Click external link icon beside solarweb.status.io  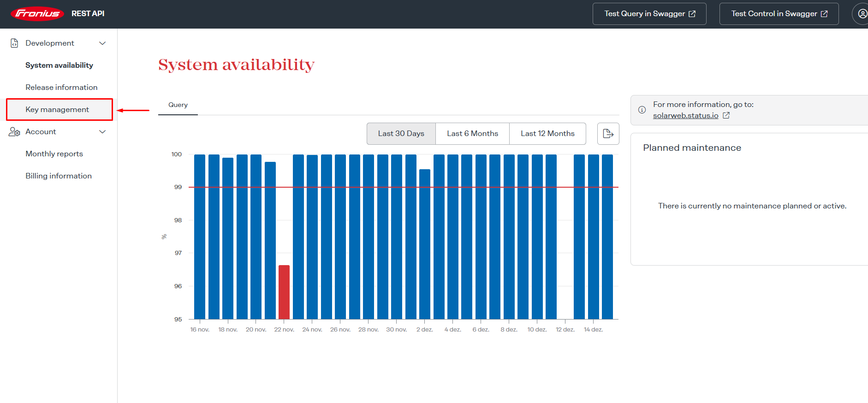[726, 115]
